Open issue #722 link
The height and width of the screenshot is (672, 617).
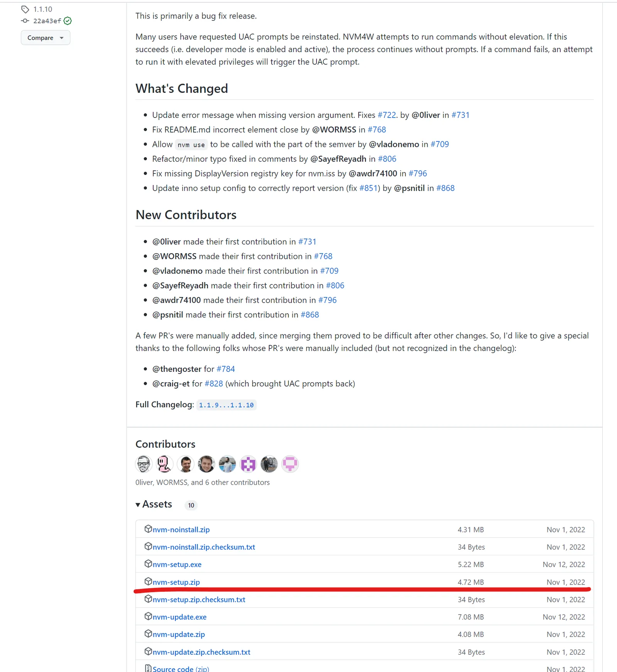[x=387, y=115]
